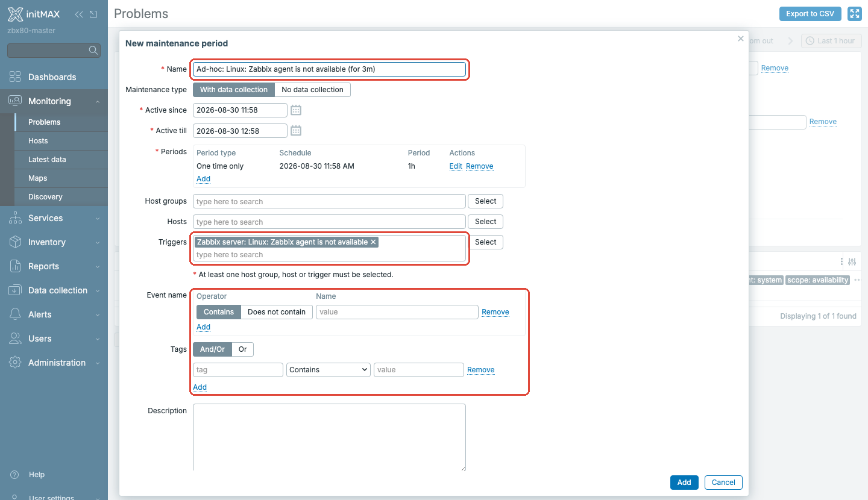Screen dimensions: 868x500
Task: Open Hosts in the Monitoring submenu
Action: [61, 141]
